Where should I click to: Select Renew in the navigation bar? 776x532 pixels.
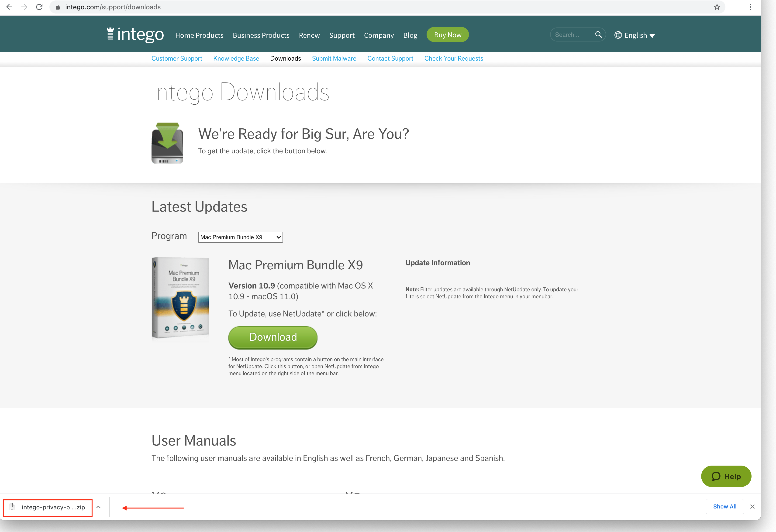pos(309,35)
